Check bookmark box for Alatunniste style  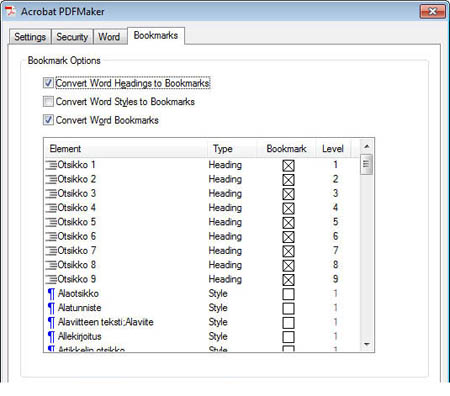click(x=288, y=309)
